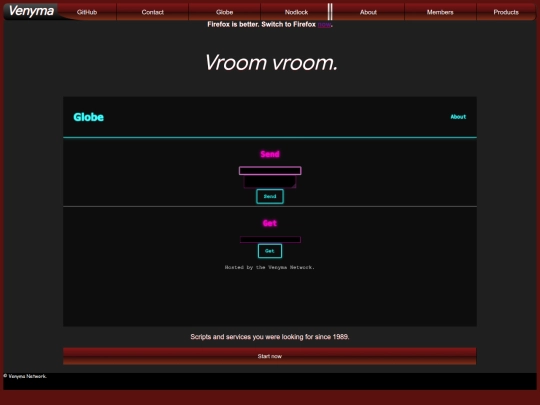540x405 pixels.
Task: Open the Members nav item
Action: coord(440,12)
